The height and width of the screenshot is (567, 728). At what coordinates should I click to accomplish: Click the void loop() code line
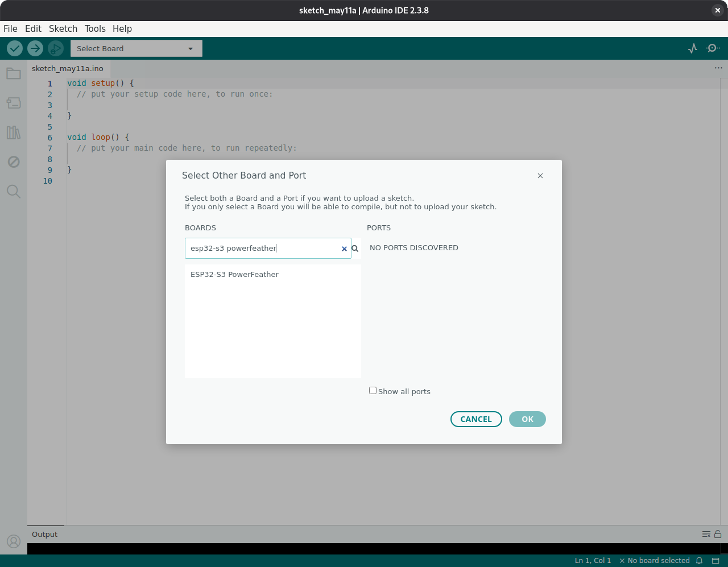[x=98, y=137]
